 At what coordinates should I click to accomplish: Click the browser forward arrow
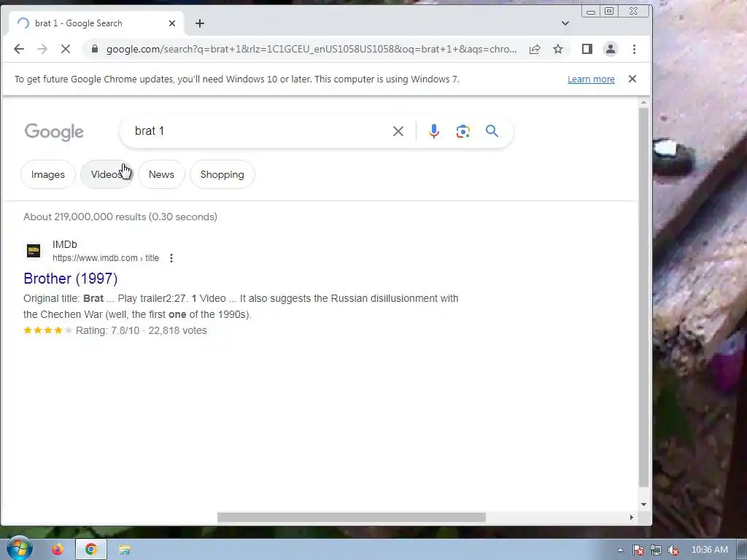(x=42, y=49)
